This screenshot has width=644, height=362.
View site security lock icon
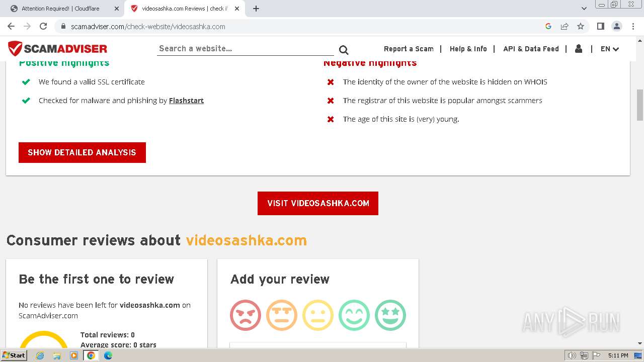tap(63, 26)
